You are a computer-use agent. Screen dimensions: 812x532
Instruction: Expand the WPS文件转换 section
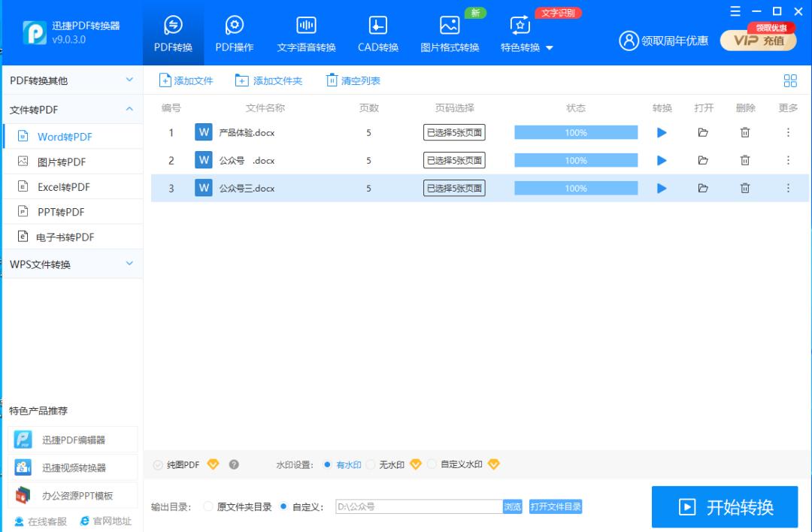(x=72, y=264)
